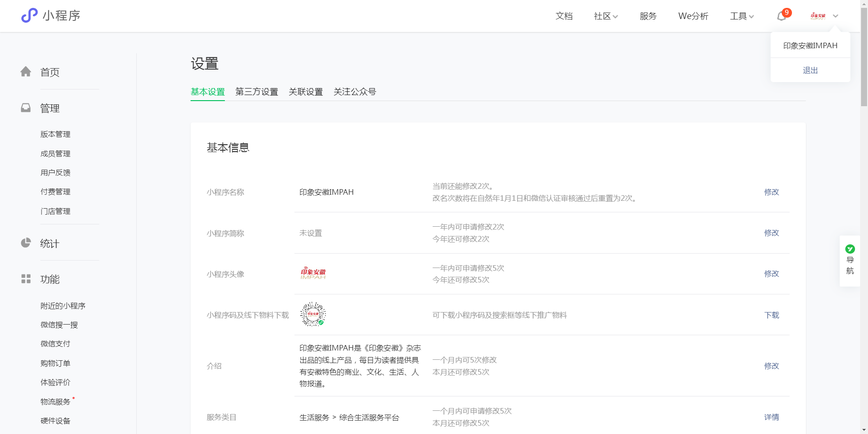
Task: Switch to the 关注公众号 tab
Action: pyautogui.click(x=355, y=92)
